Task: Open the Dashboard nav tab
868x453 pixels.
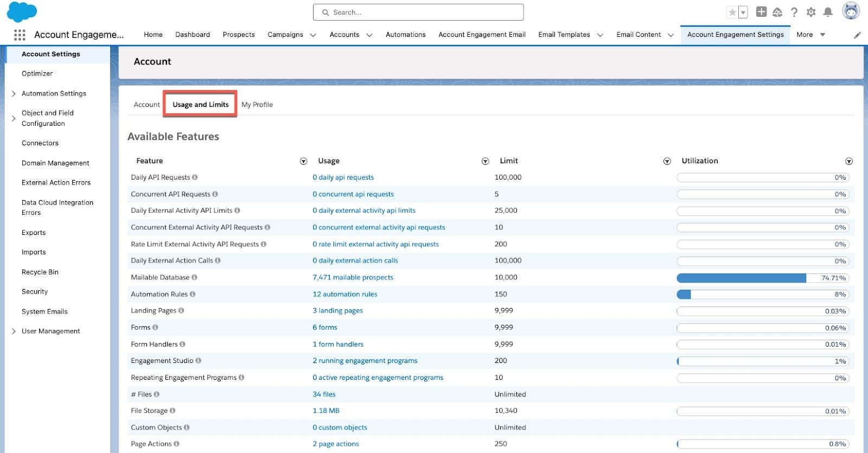Action: pyautogui.click(x=193, y=35)
